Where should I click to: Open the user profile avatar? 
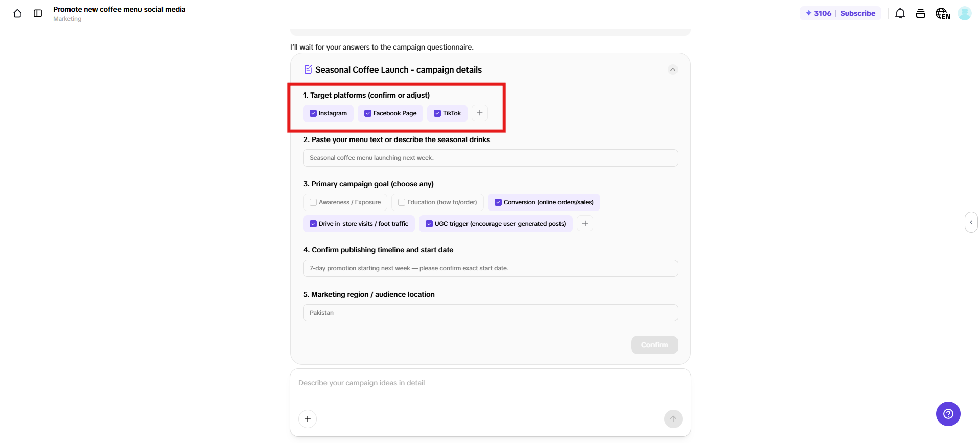[964, 14]
